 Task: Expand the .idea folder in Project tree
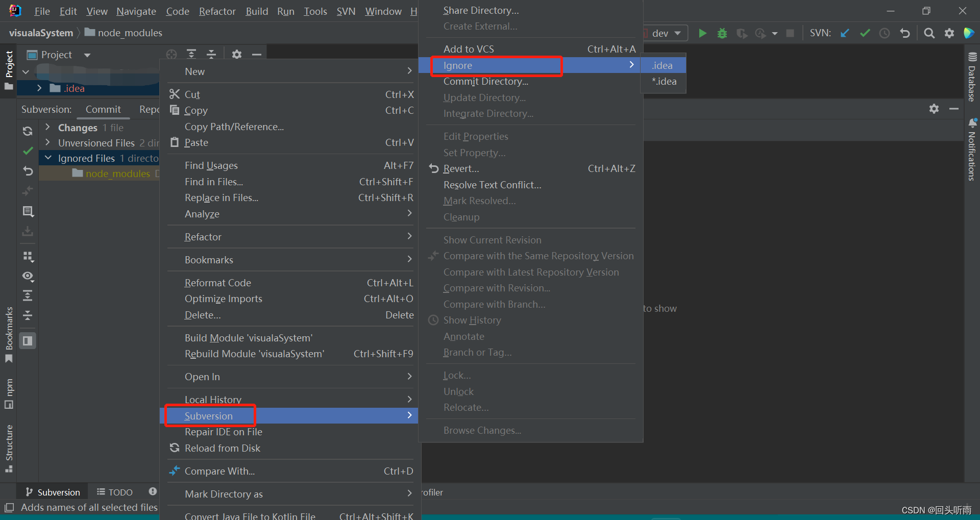39,88
